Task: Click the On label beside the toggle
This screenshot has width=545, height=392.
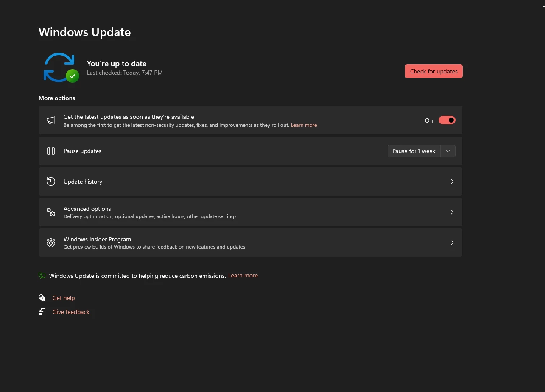Action: (429, 120)
